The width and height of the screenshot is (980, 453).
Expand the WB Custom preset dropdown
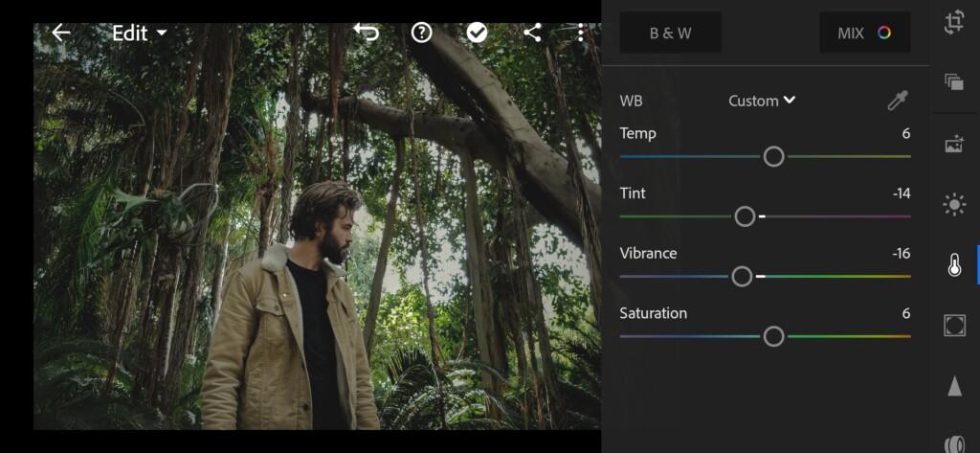(x=762, y=101)
